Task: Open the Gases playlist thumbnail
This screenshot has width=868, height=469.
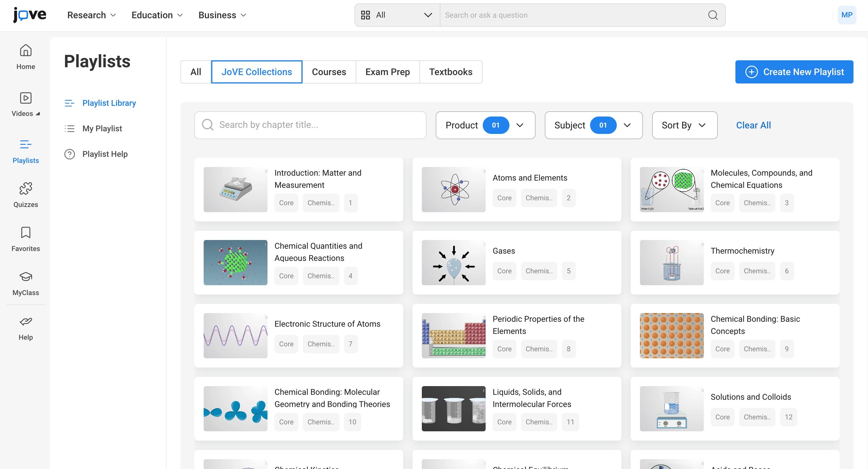Action: (453, 263)
